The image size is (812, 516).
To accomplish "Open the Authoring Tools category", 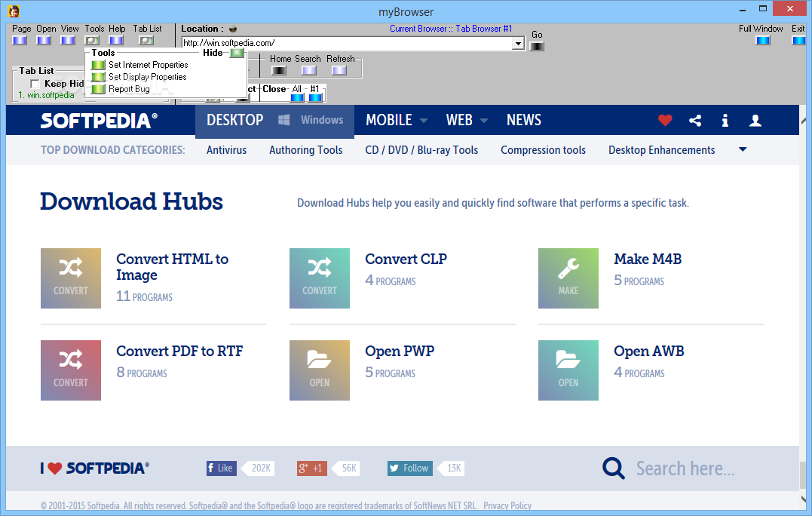I will click(x=305, y=150).
